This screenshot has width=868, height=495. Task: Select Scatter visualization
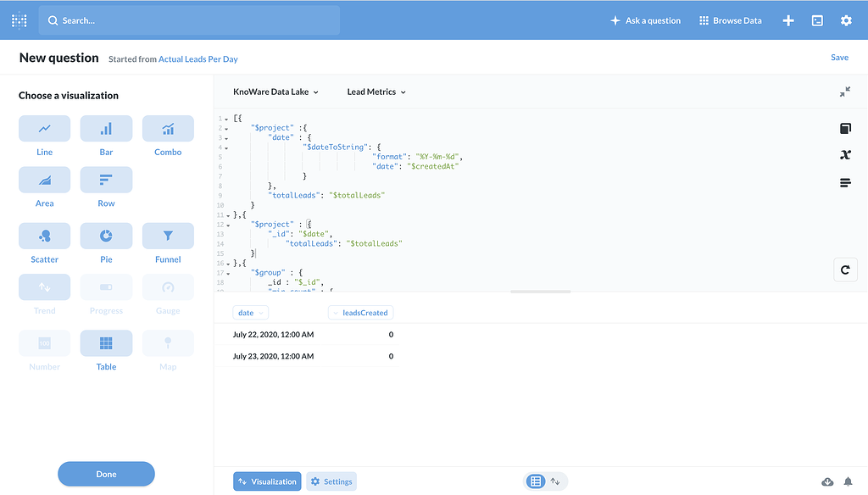coord(44,236)
